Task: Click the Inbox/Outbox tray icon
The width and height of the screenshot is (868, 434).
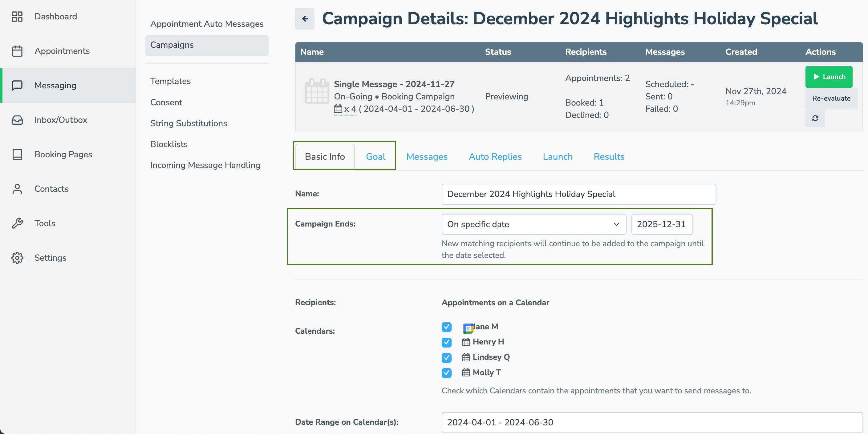Action: (17, 120)
